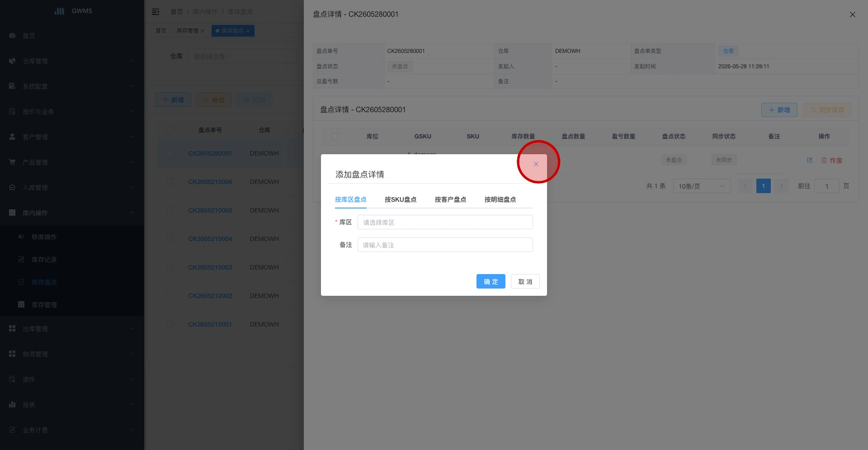
Task: Click inside the 备注 input field
Action: click(x=445, y=245)
